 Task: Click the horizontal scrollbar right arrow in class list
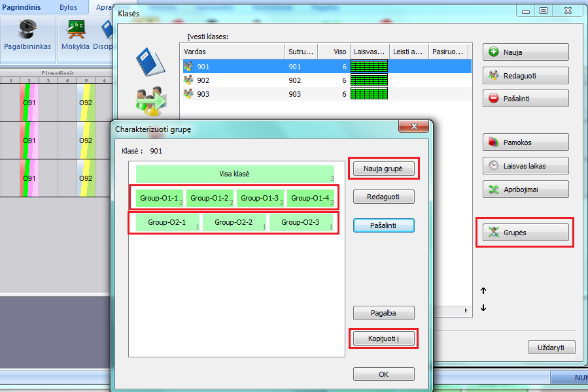467,310
